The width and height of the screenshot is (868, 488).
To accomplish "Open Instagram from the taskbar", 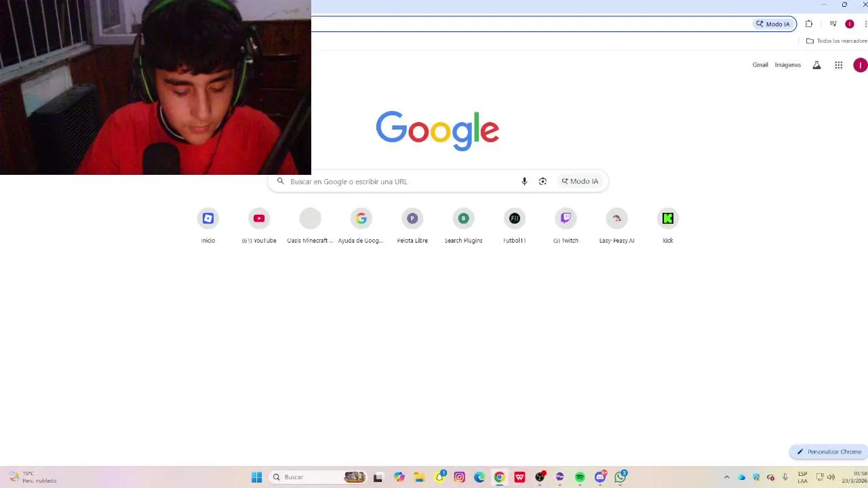I will pyautogui.click(x=459, y=477).
